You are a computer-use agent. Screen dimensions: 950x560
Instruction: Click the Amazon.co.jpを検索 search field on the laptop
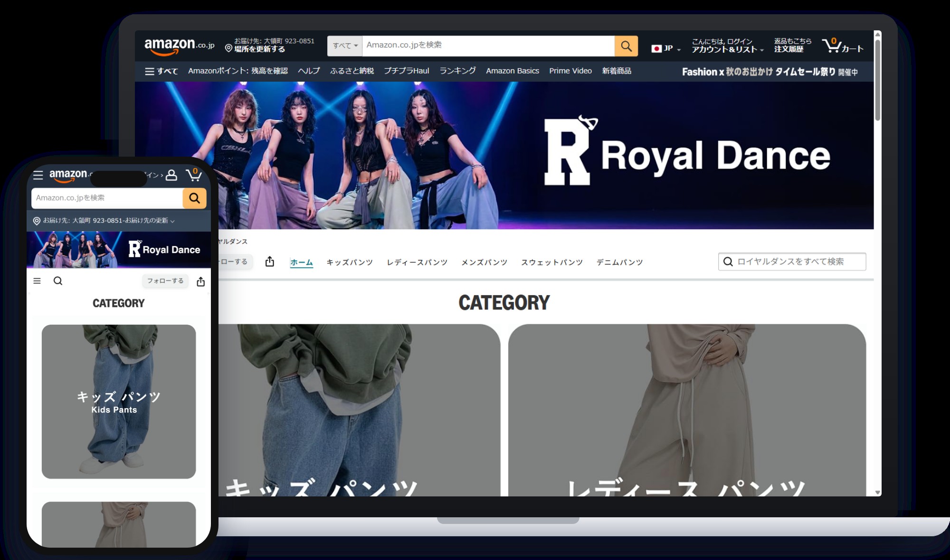(x=488, y=46)
